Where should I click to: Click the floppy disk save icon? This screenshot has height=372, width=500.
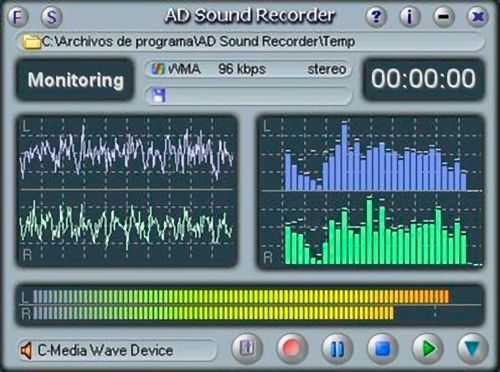click(x=159, y=96)
